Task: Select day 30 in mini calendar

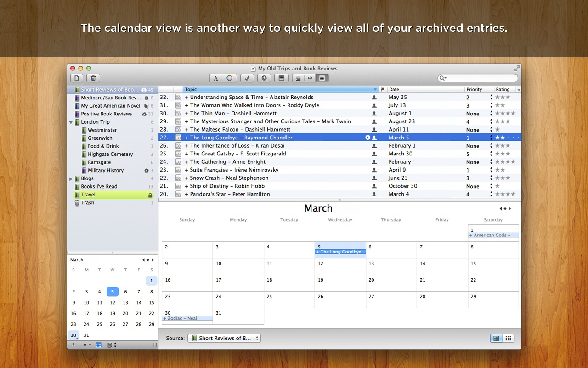Action: [x=73, y=335]
